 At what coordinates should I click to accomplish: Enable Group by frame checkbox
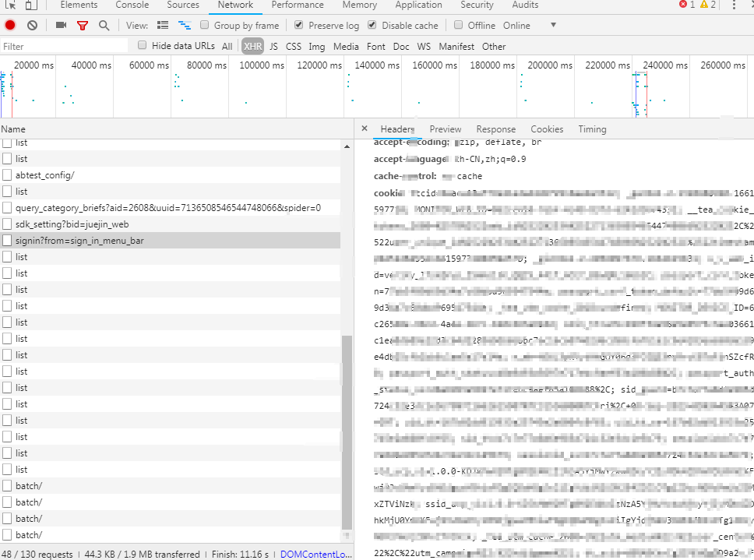click(204, 25)
